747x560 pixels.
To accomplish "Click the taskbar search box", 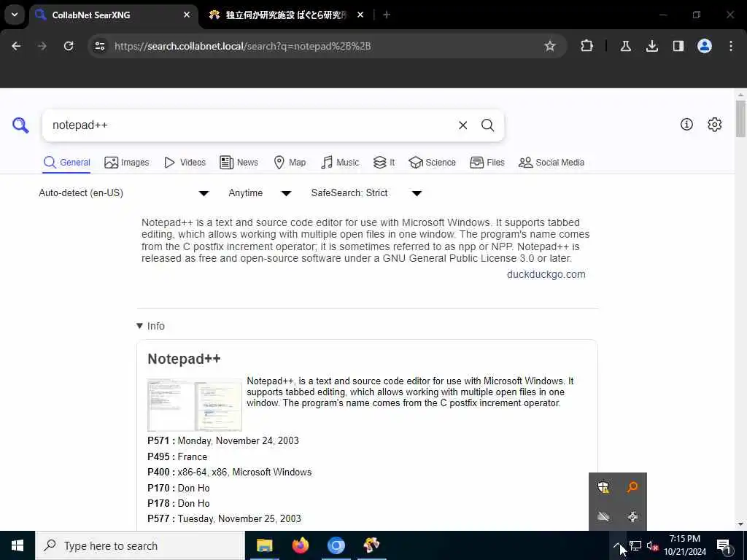I will click(x=140, y=545).
